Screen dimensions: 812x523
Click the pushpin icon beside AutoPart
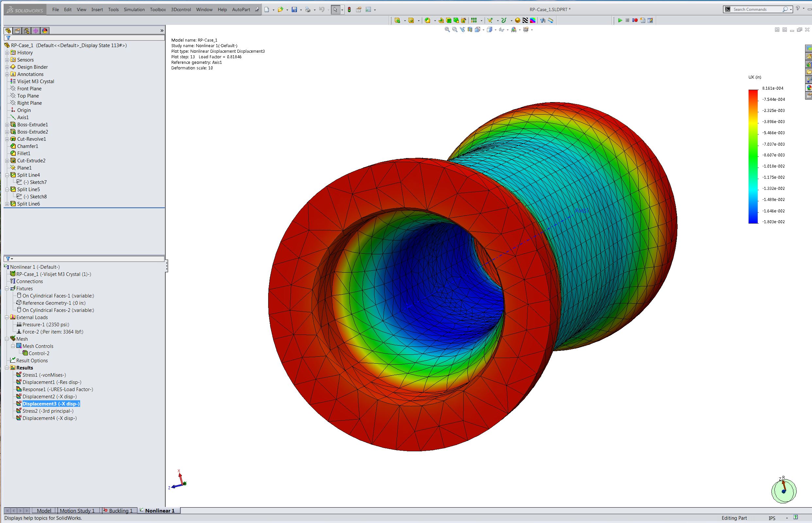pos(257,9)
